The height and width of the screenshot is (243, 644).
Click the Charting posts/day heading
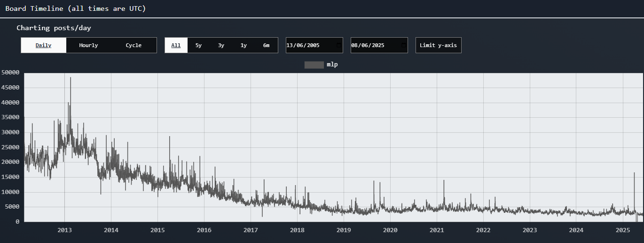pos(54,28)
